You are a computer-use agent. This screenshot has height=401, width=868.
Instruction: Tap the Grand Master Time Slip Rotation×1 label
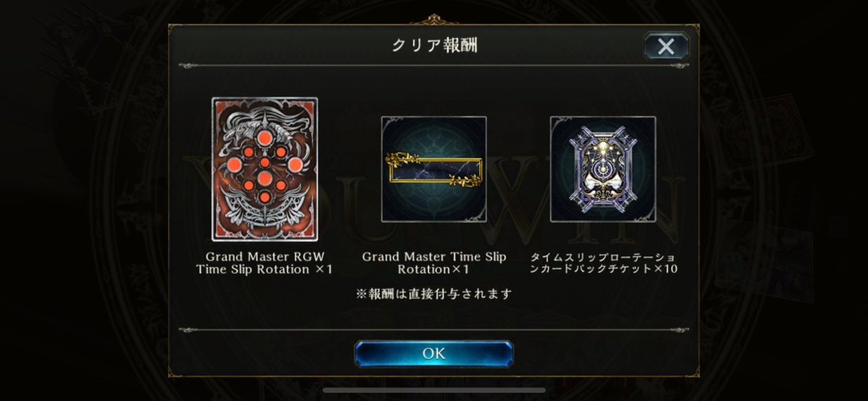(434, 263)
